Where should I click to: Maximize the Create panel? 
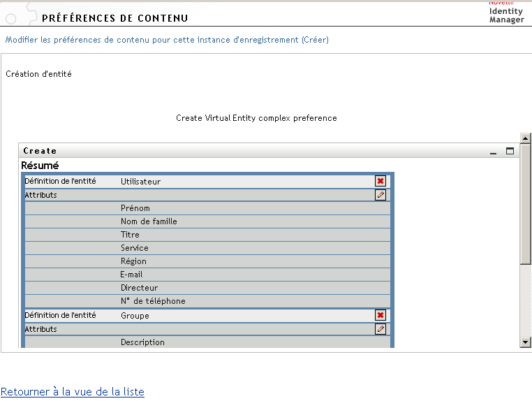[510, 151]
